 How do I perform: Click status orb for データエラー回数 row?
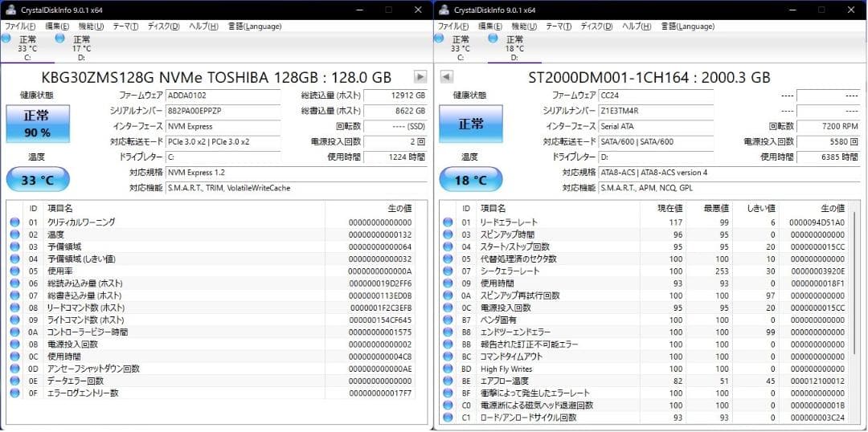14,381
